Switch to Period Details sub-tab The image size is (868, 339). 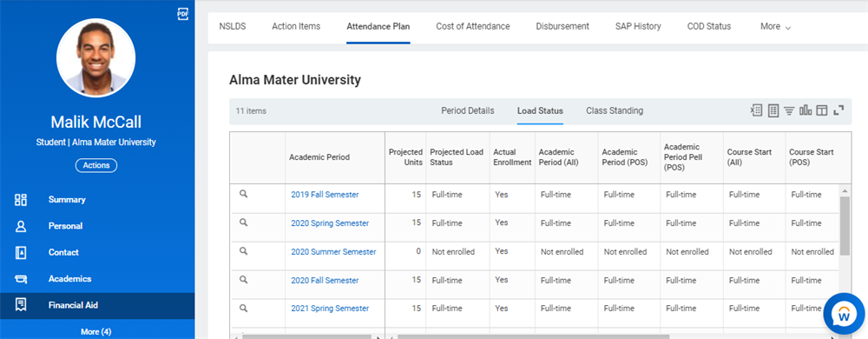(468, 110)
